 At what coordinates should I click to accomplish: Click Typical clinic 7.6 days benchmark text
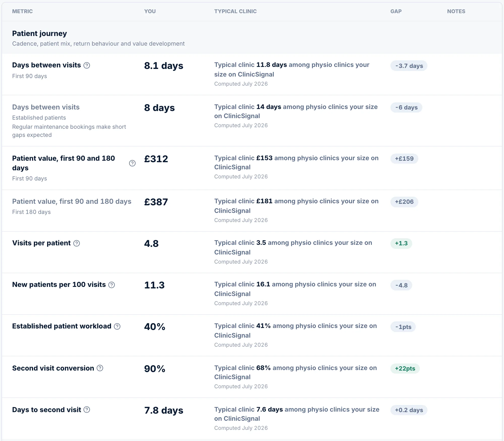click(x=297, y=414)
